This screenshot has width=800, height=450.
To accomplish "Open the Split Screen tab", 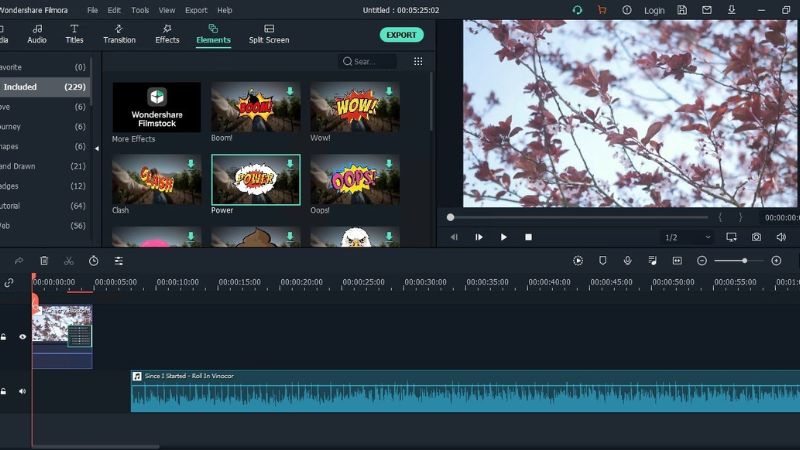I will click(x=269, y=34).
